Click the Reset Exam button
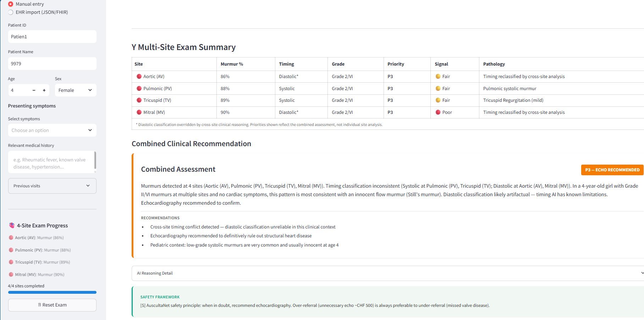644x320 pixels. tap(52, 305)
